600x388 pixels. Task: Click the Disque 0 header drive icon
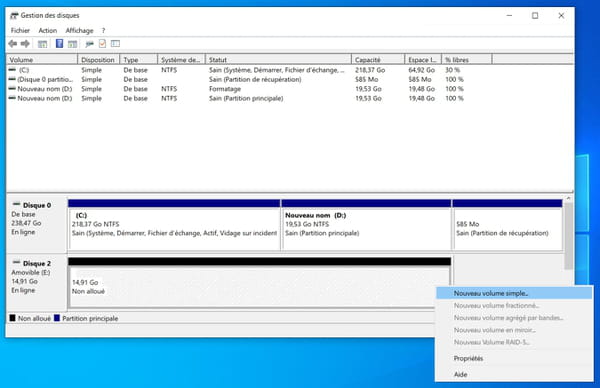(x=16, y=204)
